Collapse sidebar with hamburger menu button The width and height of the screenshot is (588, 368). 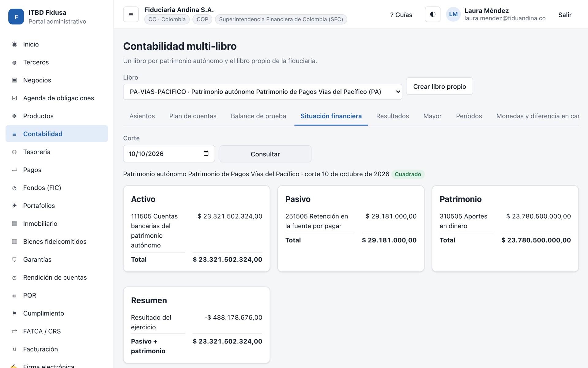tap(131, 14)
